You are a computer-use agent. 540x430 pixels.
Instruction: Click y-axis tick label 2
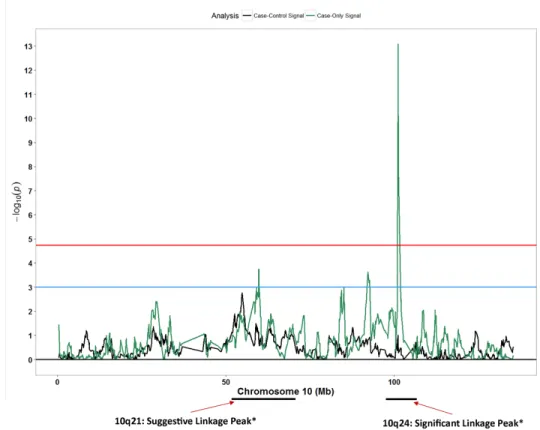coord(30,312)
